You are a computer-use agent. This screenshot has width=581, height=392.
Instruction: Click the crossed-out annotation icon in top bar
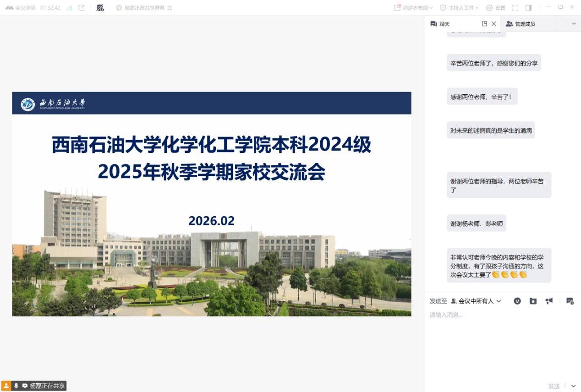(x=100, y=8)
